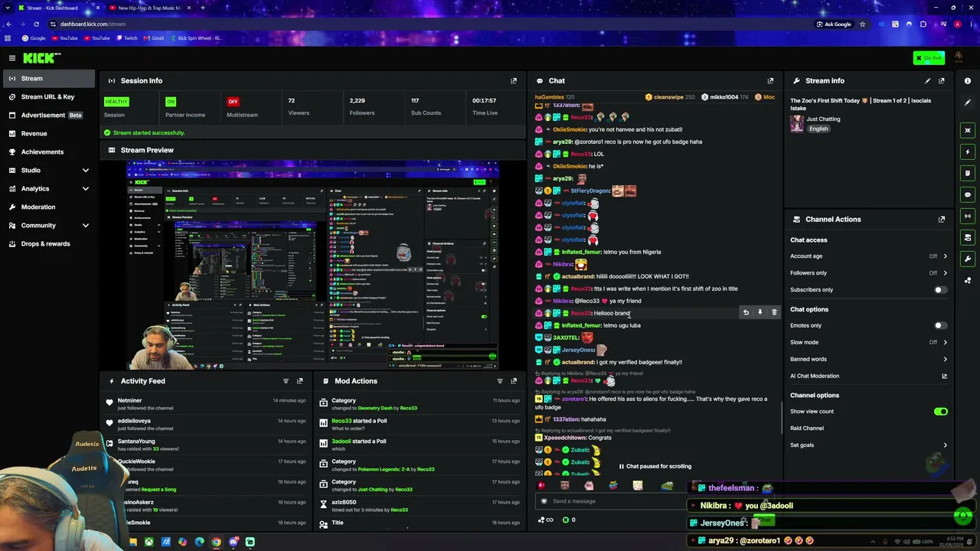The image size is (980, 551).
Task: Pop out the Session Info panel
Action: pos(514,80)
